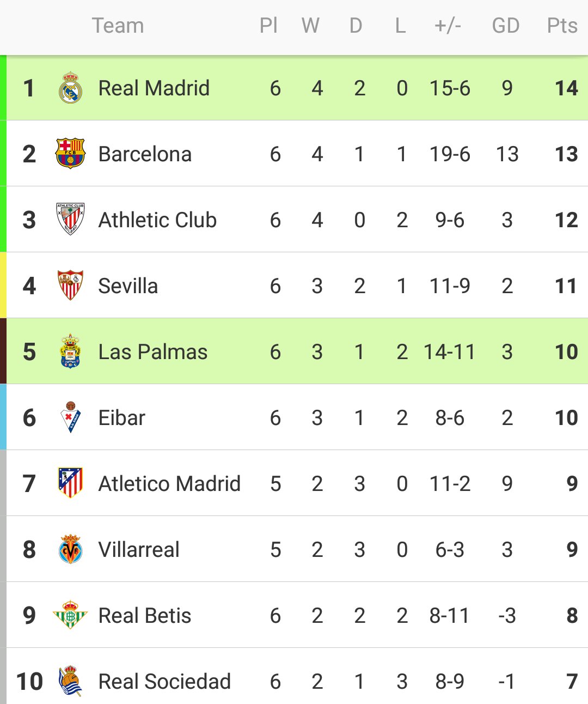This screenshot has height=704, width=588.
Task: Tap the Athletic Club crest icon
Action: click(x=70, y=219)
